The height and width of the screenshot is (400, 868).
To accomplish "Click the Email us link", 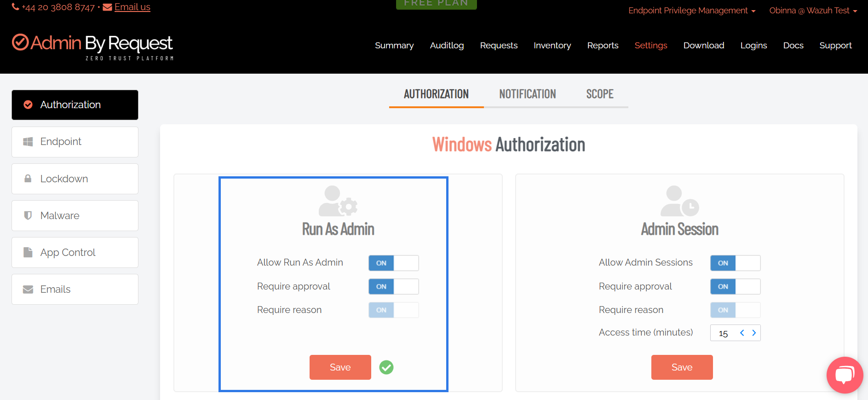I will click(132, 7).
